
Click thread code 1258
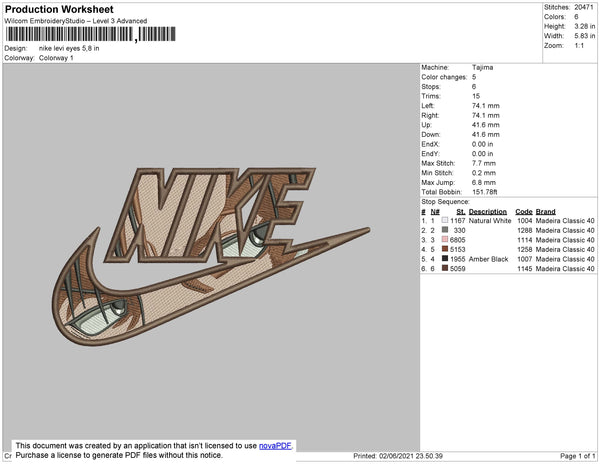[525, 249]
